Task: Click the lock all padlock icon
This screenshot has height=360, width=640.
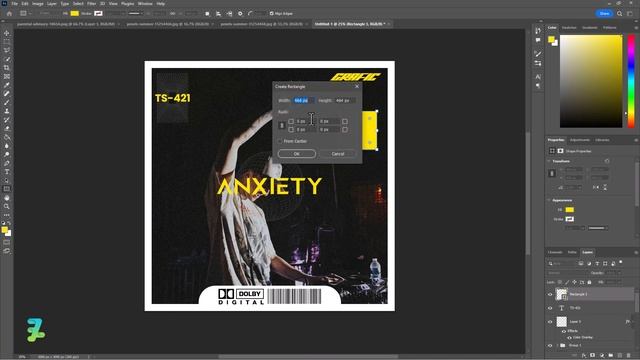Action: tap(589, 282)
